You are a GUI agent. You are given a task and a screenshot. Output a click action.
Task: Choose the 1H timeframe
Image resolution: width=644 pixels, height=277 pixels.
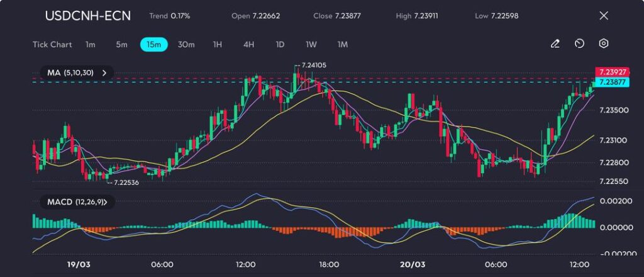tap(218, 45)
